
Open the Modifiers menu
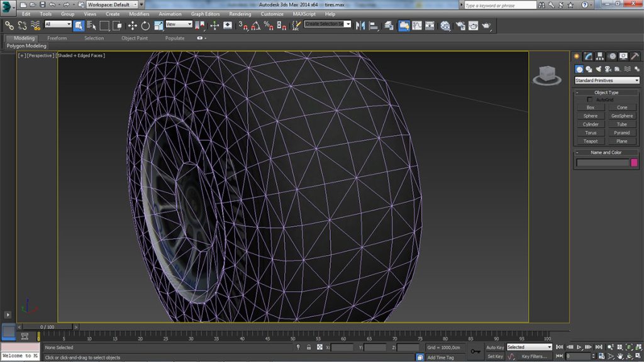[x=139, y=14]
